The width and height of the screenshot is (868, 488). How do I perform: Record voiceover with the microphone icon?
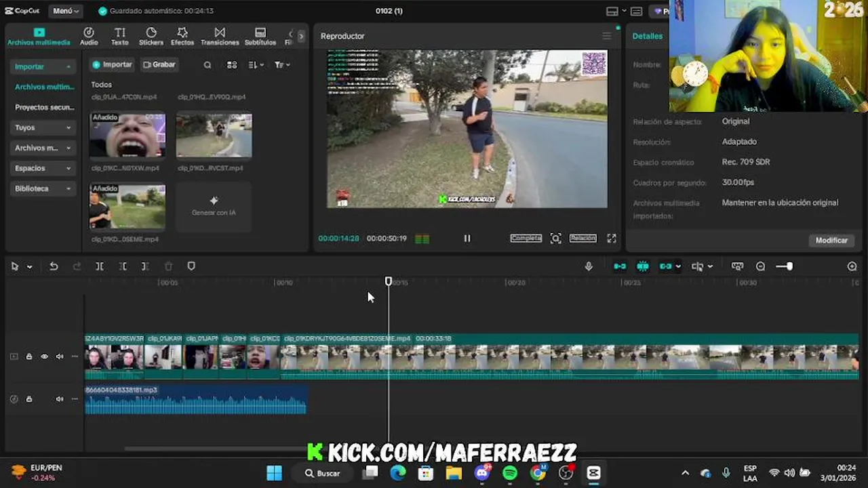point(589,266)
